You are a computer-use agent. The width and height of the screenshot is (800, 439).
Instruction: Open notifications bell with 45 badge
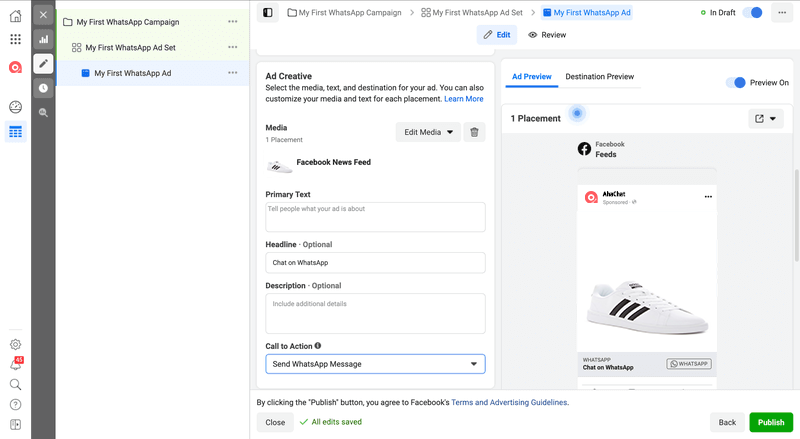coord(15,364)
